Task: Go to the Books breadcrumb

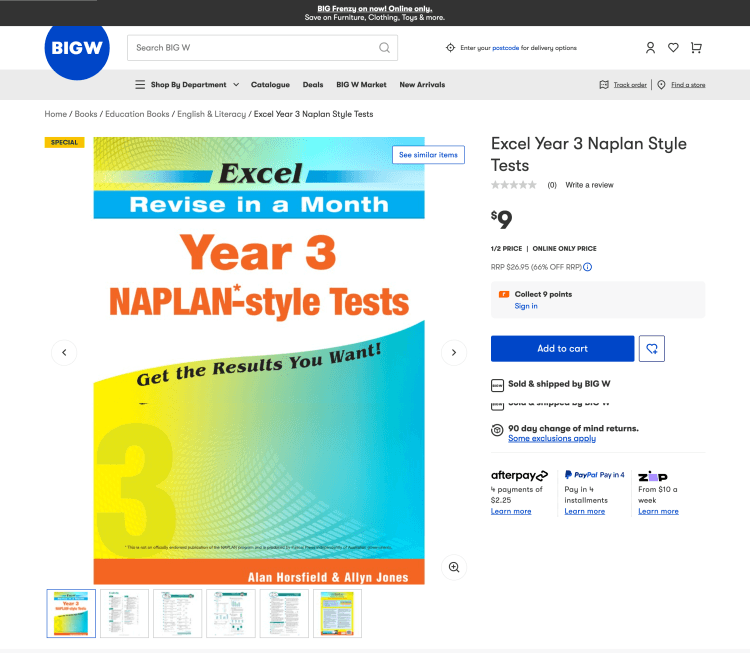Action: tap(86, 114)
